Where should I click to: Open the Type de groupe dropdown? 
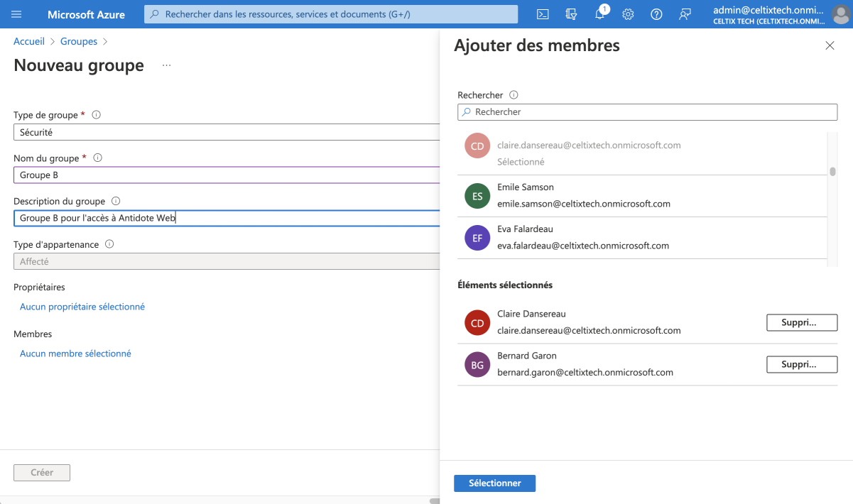[227, 132]
